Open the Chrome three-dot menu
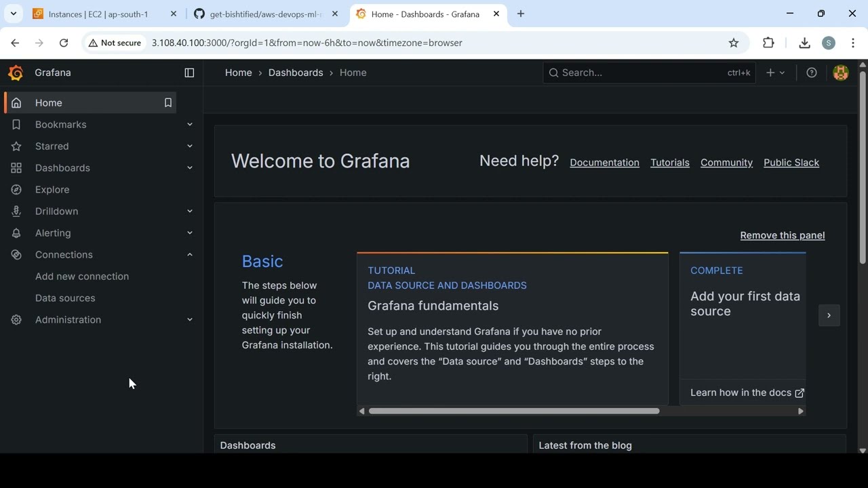This screenshot has width=868, height=488. [x=853, y=43]
